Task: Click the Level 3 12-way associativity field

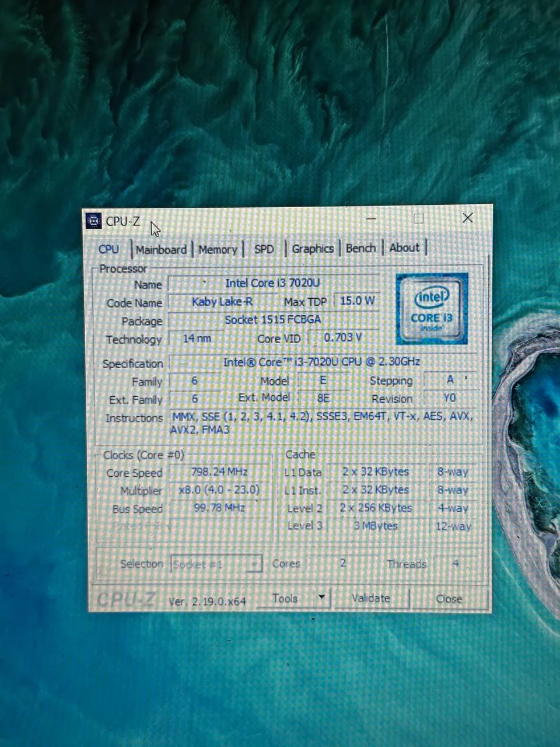Action: [453, 526]
